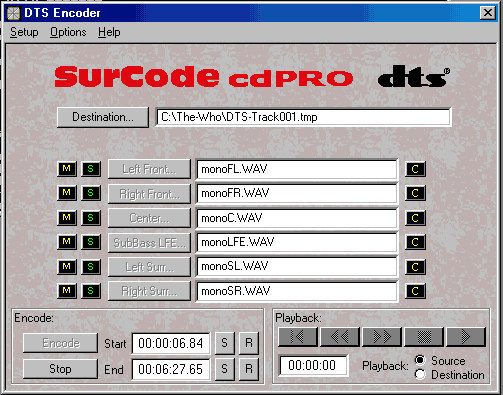The width and height of the screenshot is (503, 395).
Task: Set Start time with S button
Action: [224, 343]
